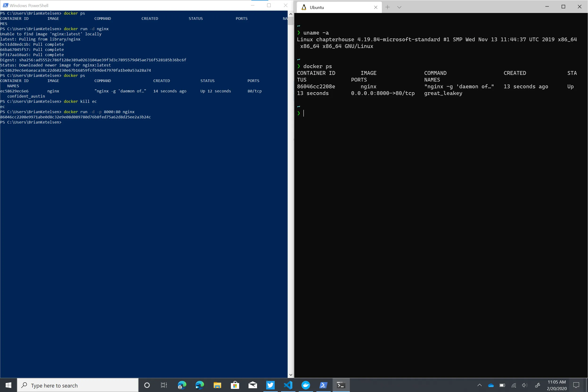Open File Explorer from the taskbar
The image size is (588, 392).
217,385
